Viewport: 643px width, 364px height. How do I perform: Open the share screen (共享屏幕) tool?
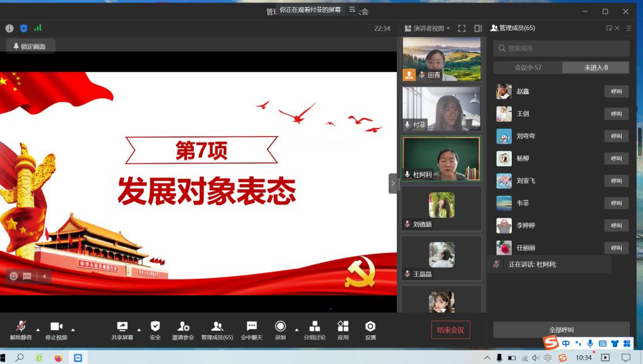[x=122, y=329]
